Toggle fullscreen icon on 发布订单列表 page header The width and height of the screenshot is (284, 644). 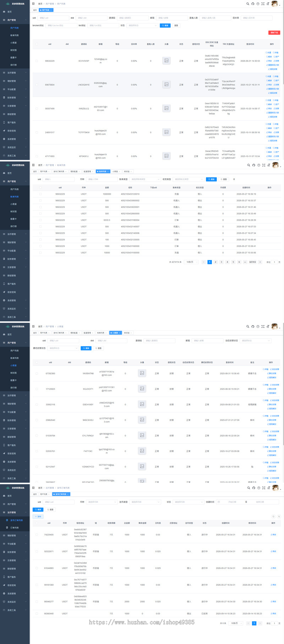click(263, 488)
